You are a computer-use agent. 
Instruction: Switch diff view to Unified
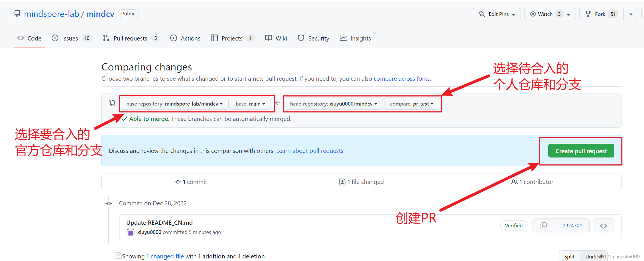point(594,256)
